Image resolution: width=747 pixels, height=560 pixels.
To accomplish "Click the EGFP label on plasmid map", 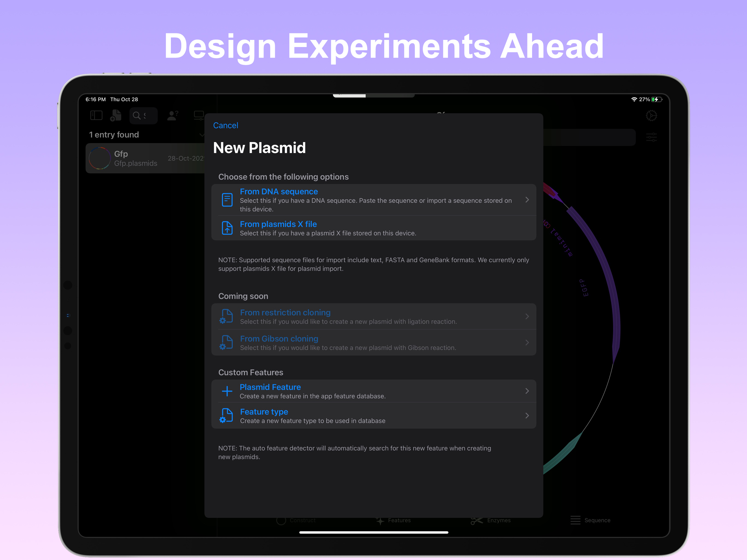I will 584,288.
